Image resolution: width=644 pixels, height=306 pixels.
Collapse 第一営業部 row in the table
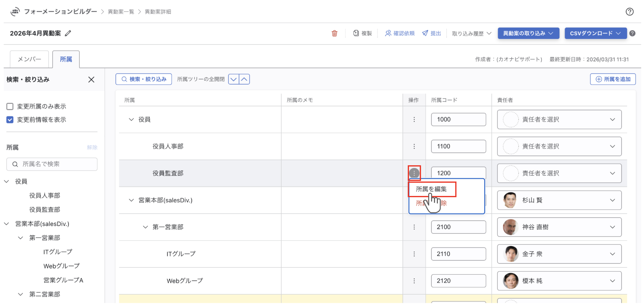tap(145, 227)
